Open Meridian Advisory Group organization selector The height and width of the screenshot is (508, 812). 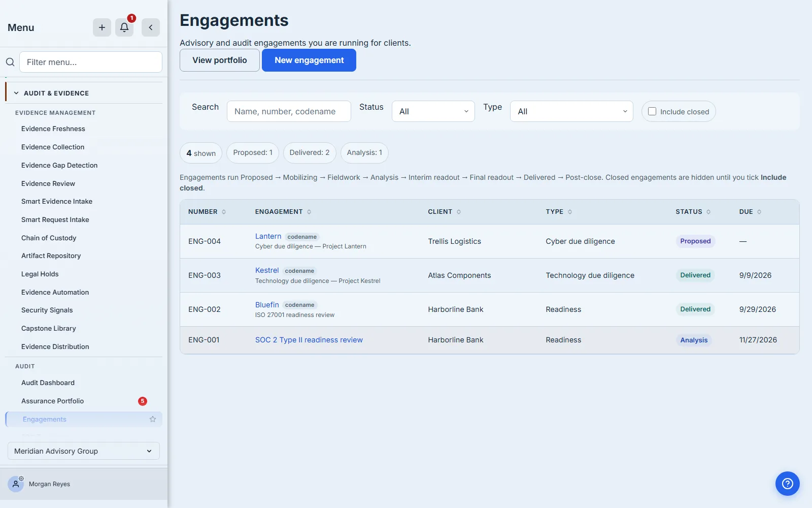click(84, 451)
